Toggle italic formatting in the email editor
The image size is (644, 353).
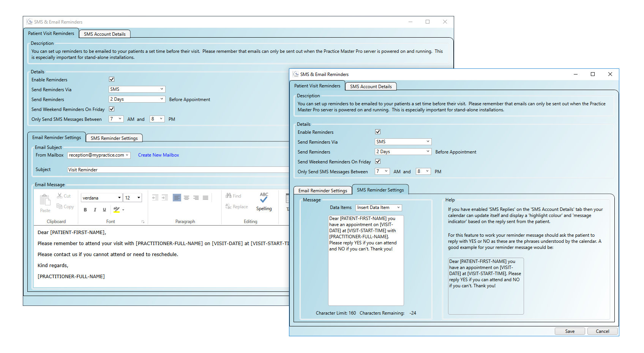pyautogui.click(x=95, y=210)
